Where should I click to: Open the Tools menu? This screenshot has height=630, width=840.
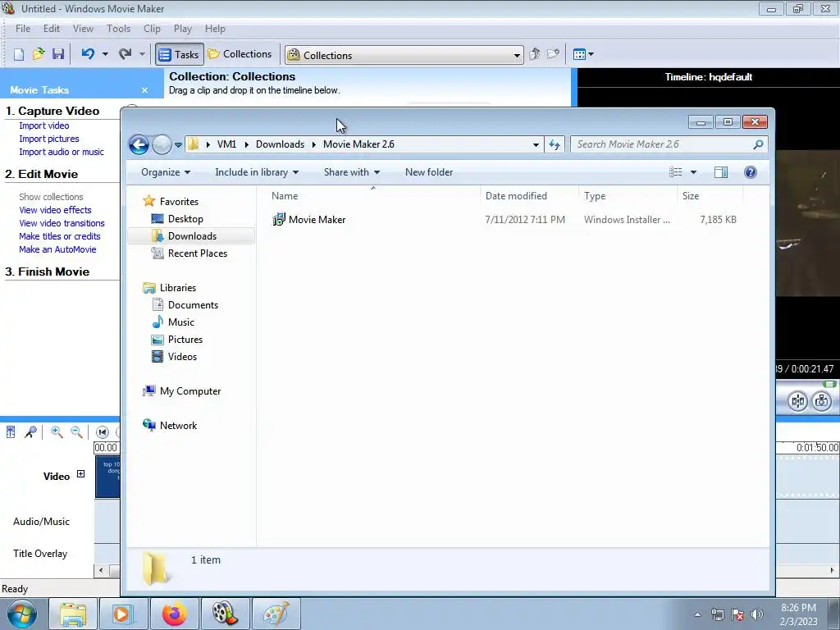point(118,29)
